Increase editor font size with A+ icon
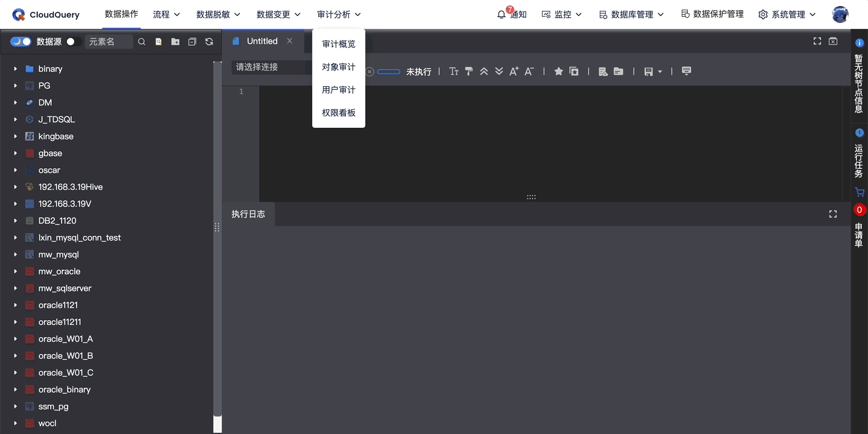Image resolution: width=868 pixels, height=434 pixels. 513,71
